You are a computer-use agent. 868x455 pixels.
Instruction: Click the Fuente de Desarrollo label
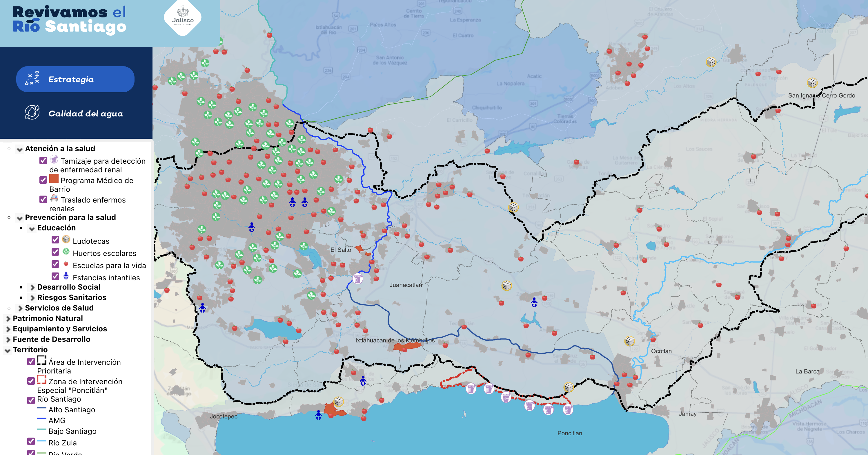pyautogui.click(x=52, y=339)
